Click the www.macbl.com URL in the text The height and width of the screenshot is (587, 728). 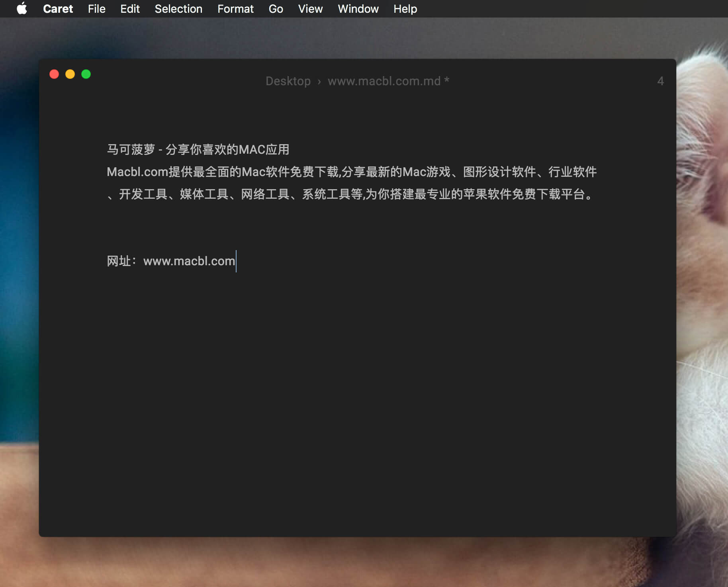click(189, 261)
